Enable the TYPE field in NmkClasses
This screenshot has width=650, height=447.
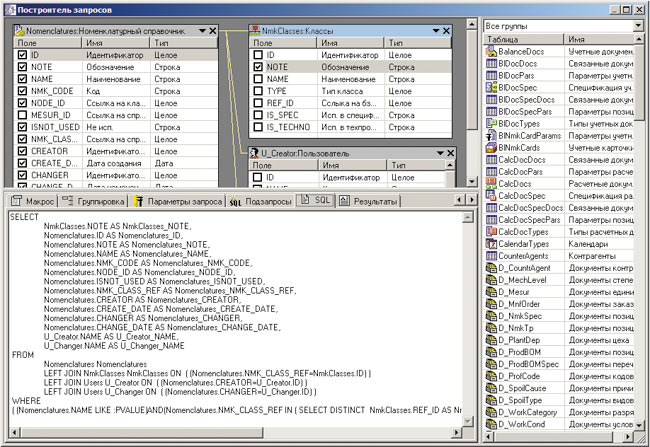(257, 90)
